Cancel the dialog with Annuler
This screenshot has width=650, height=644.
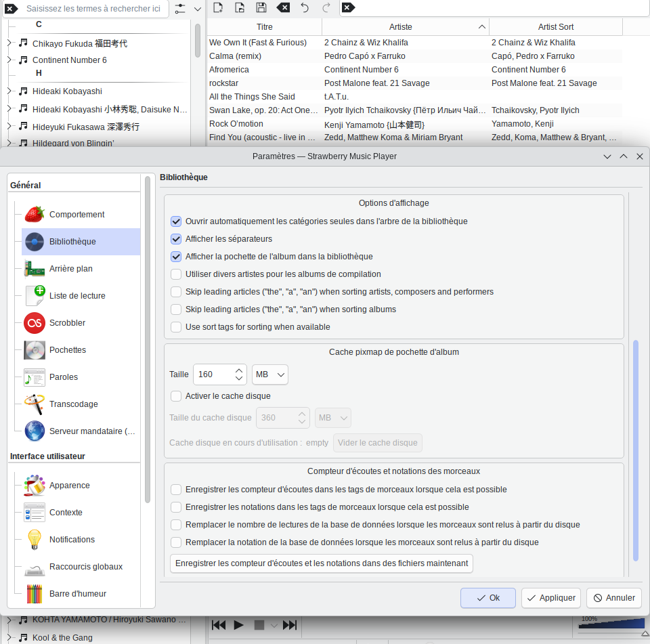point(613,598)
